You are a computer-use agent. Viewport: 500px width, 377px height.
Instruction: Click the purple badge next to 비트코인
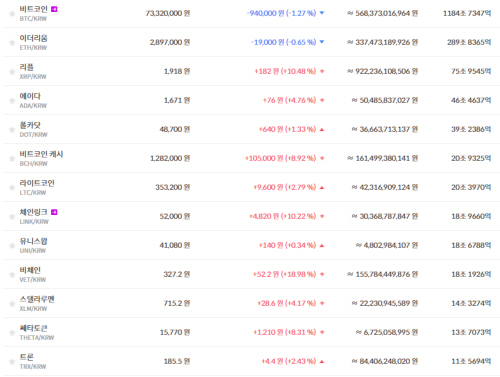[54, 9]
